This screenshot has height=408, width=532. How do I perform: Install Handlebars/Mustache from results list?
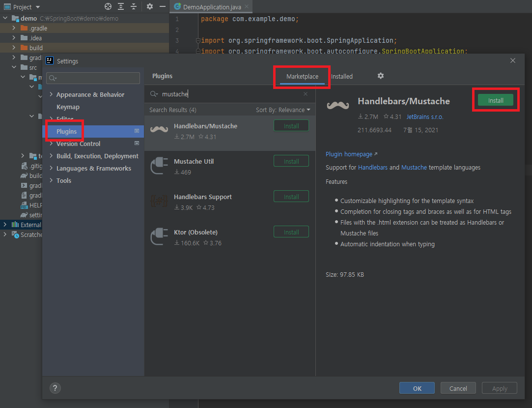coord(291,126)
